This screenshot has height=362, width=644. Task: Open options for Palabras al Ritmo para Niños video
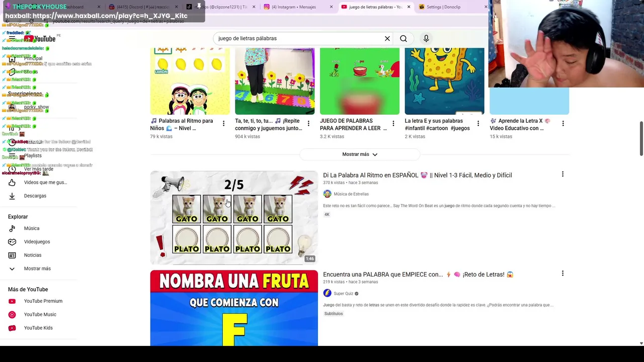tap(224, 124)
